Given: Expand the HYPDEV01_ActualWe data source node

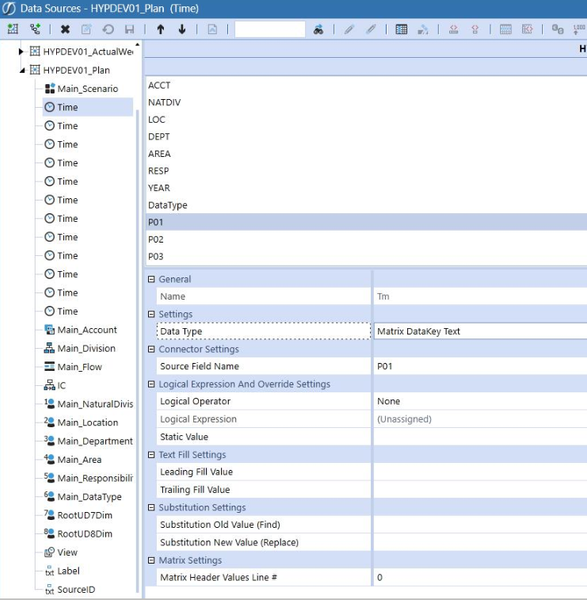Looking at the screenshot, I should (x=21, y=51).
